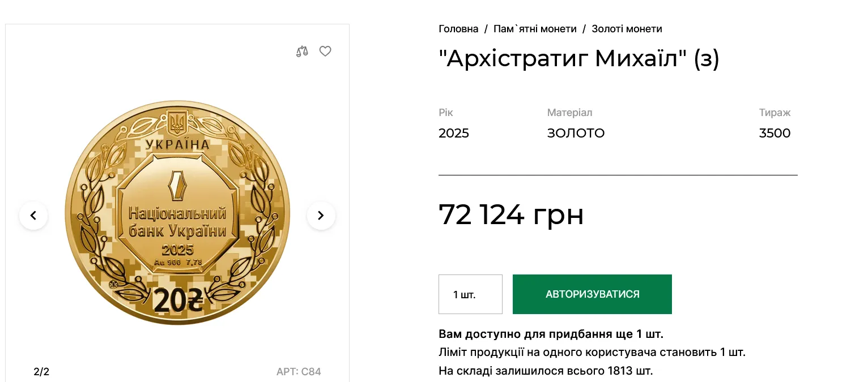View next coin image with right arrow
This screenshot has height=382, width=868.
point(321,216)
